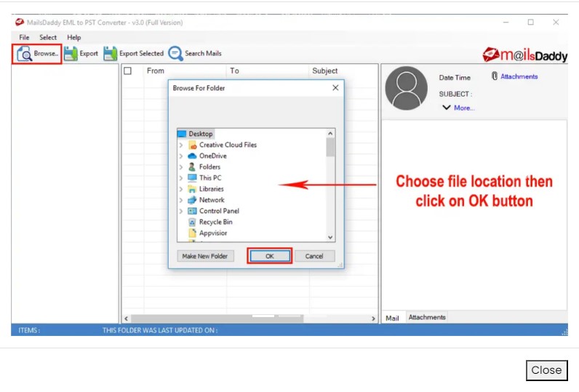The image size is (579, 392).
Task: Click the folder tree scrollbar thumb
Action: [330, 148]
